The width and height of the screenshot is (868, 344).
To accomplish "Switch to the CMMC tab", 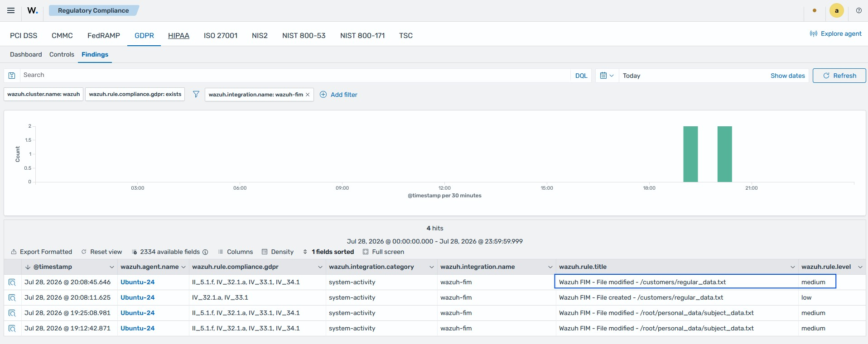I will point(62,35).
